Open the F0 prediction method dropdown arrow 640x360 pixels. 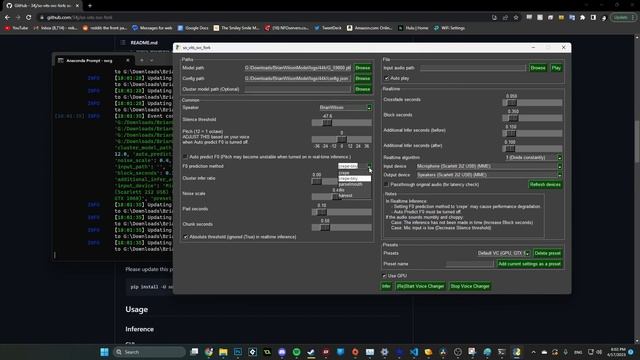coord(369,166)
